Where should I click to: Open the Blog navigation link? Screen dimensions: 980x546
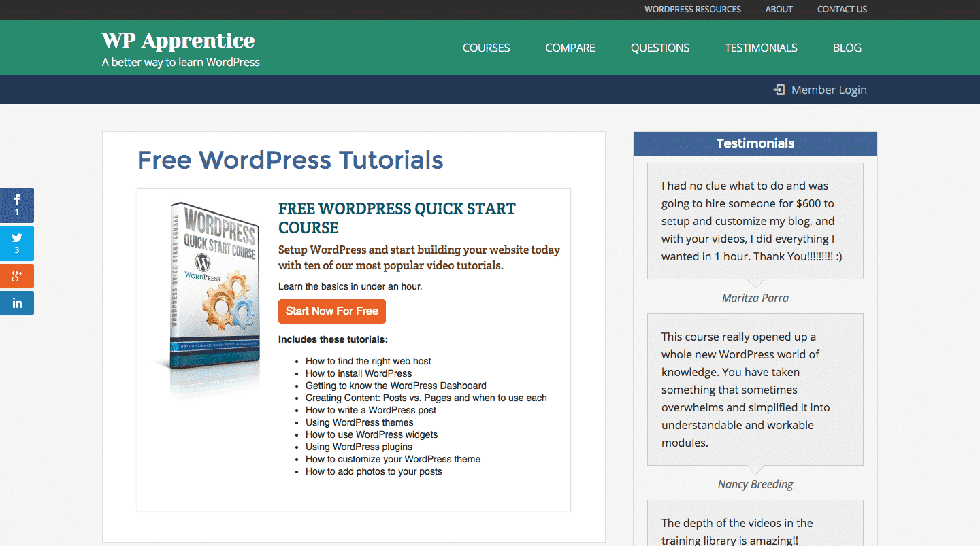[x=847, y=48]
